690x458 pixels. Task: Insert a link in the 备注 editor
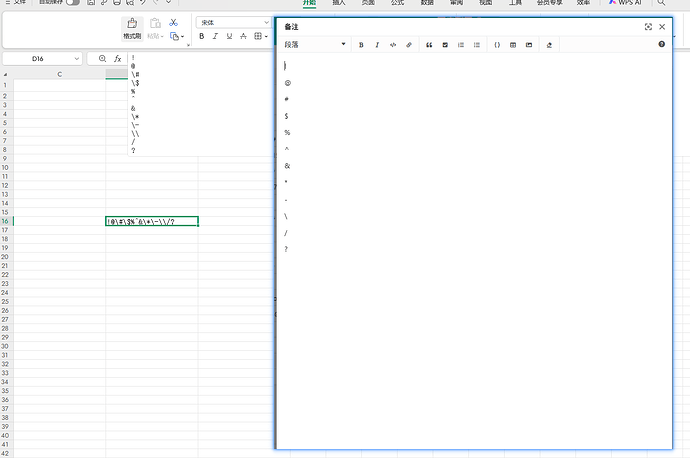409,45
